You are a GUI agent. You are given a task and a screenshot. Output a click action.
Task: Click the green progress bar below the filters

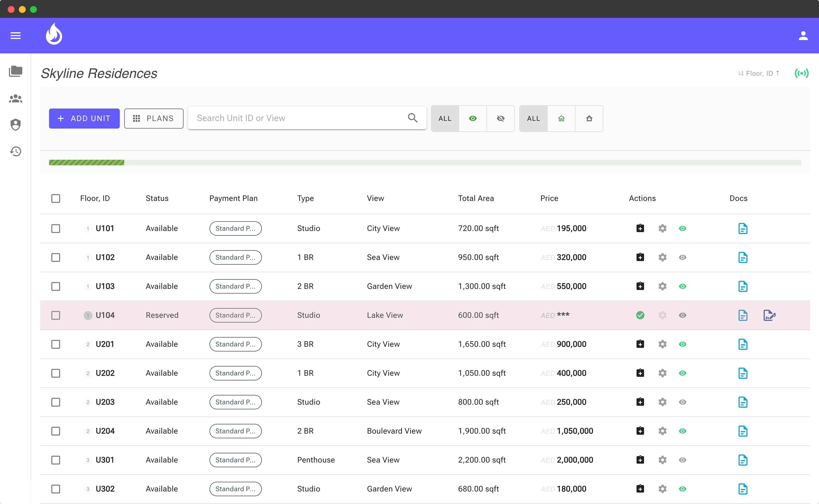pos(86,162)
